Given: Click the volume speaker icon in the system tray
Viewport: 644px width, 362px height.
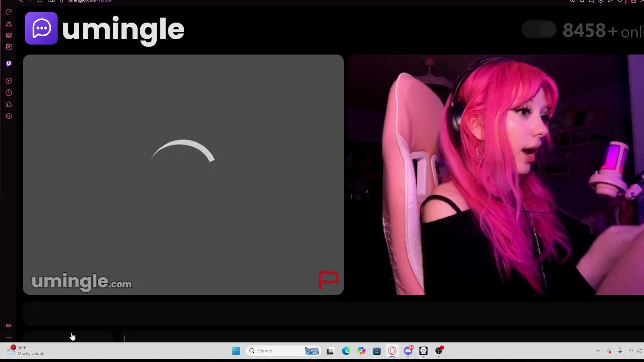Looking at the screenshot, I should [x=640, y=351].
